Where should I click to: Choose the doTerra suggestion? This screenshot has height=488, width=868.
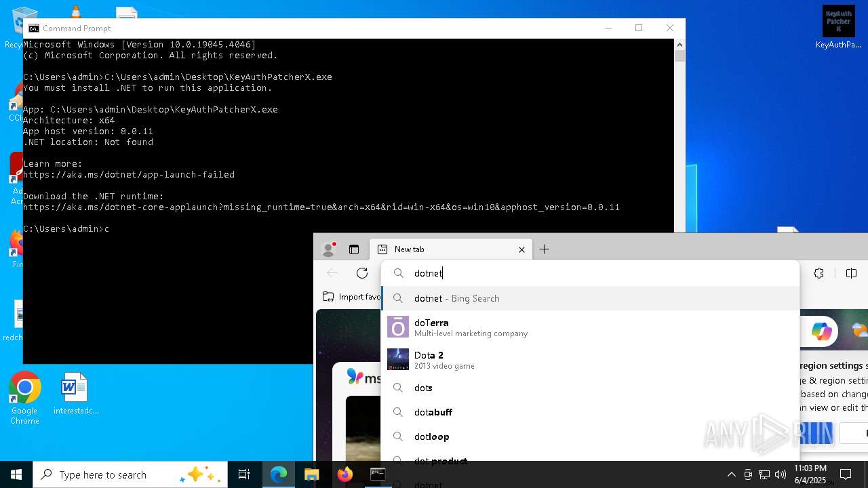pos(590,327)
